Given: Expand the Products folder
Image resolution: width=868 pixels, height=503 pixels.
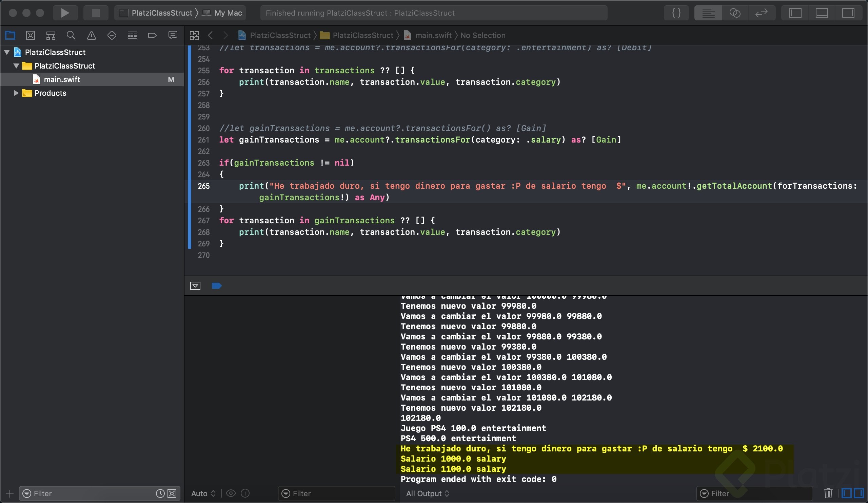Looking at the screenshot, I should 16,93.
